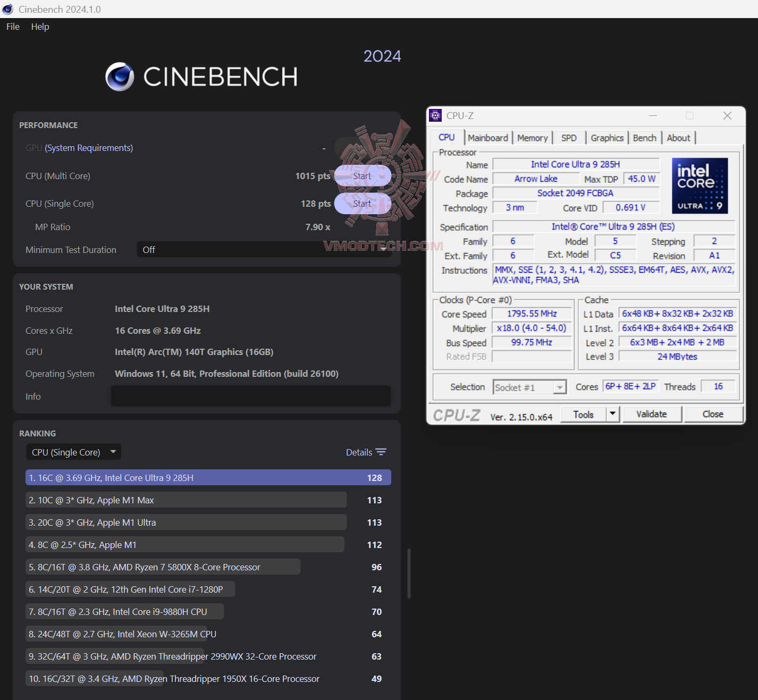The width and height of the screenshot is (758, 700).
Task: Click the GPU value Intel(R) Arc(TM) 140T Graphics
Action: tap(194, 352)
